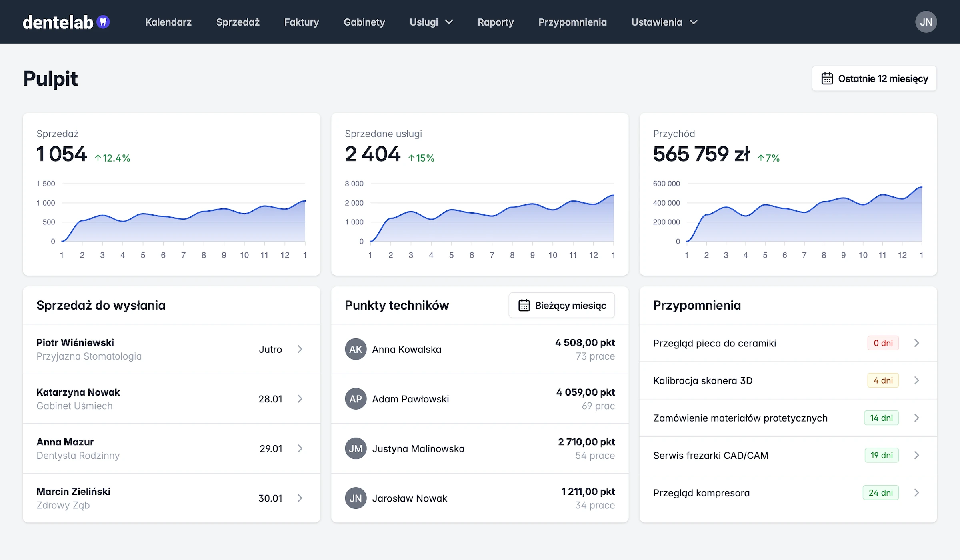Image resolution: width=960 pixels, height=560 pixels.
Task: Click Adam Pawłowski's AP avatar
Action: (356, 399)
